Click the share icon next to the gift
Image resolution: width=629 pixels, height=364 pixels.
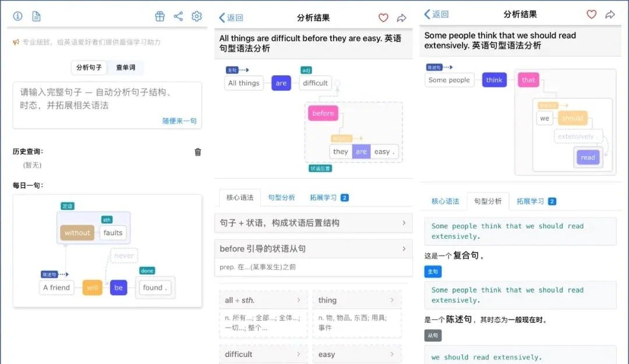(x=178, y=16)
